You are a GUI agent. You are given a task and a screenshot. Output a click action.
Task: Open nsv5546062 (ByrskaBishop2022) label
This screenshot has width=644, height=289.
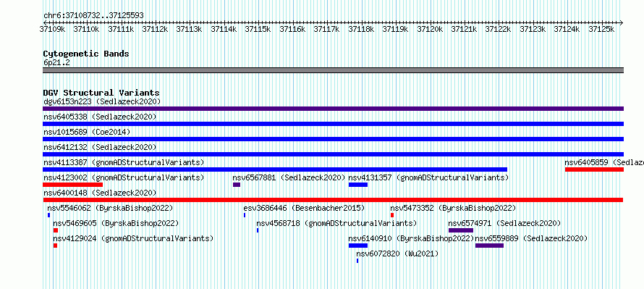click(x=110, y=208)
